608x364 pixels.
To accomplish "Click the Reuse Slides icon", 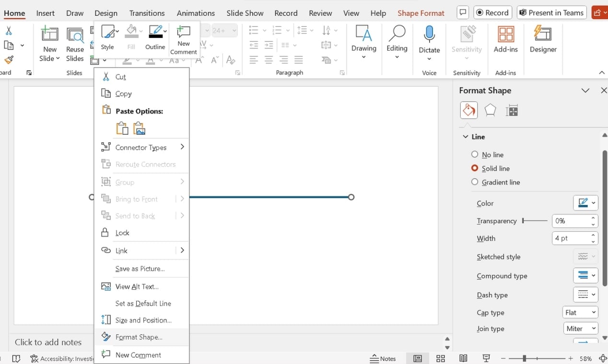I will (75, 35).
